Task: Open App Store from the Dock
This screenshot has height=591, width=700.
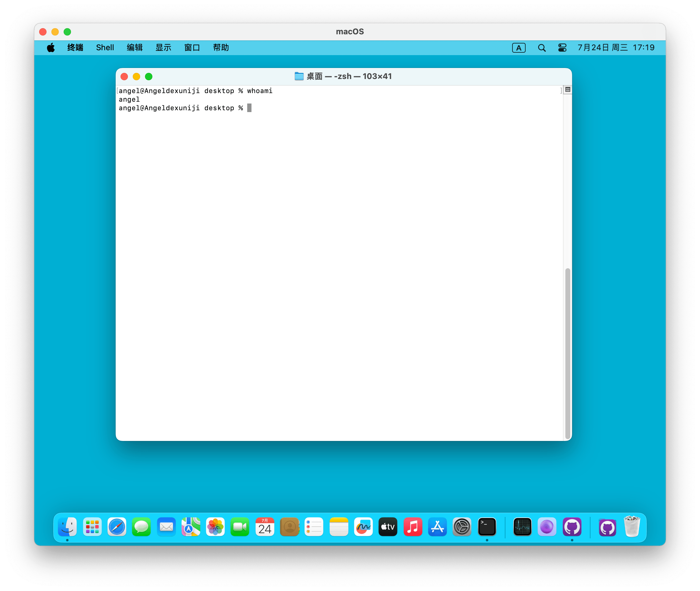Action: [x=437, y=527]
